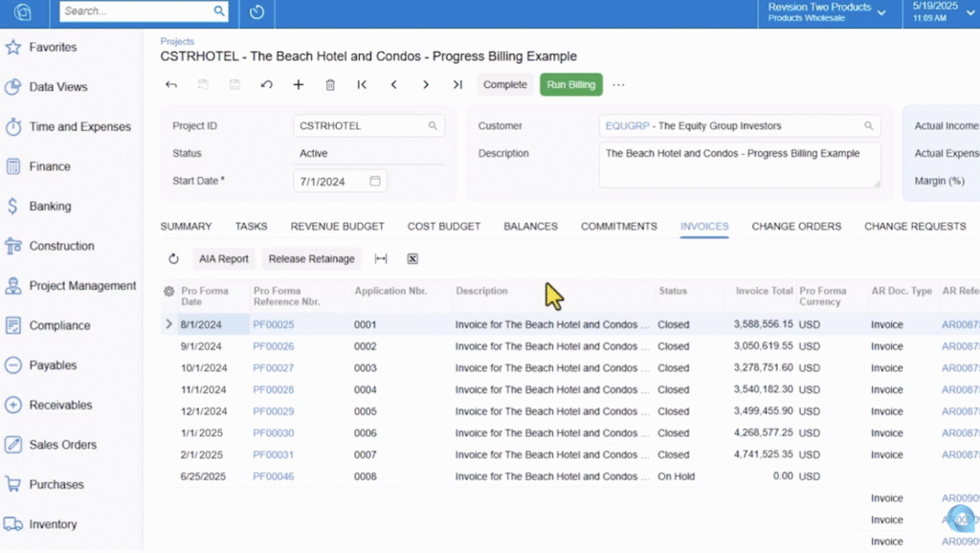Open the more actions ellipsis menu

(x=618, y=85)
